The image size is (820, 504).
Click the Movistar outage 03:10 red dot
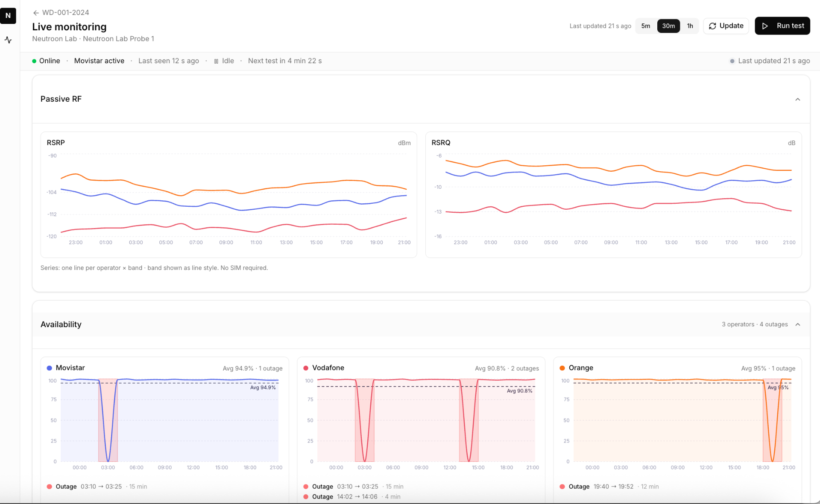tap(50, 486)
